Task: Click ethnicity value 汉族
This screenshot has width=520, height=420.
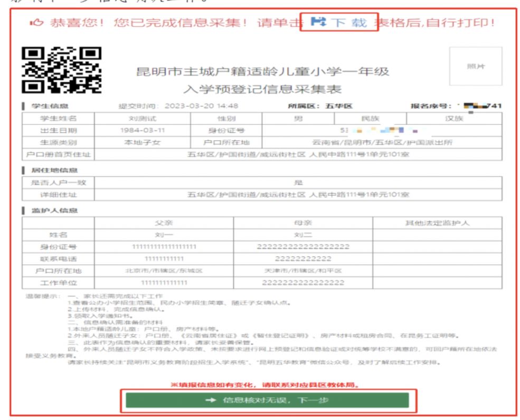Action: tap(454, 118)
